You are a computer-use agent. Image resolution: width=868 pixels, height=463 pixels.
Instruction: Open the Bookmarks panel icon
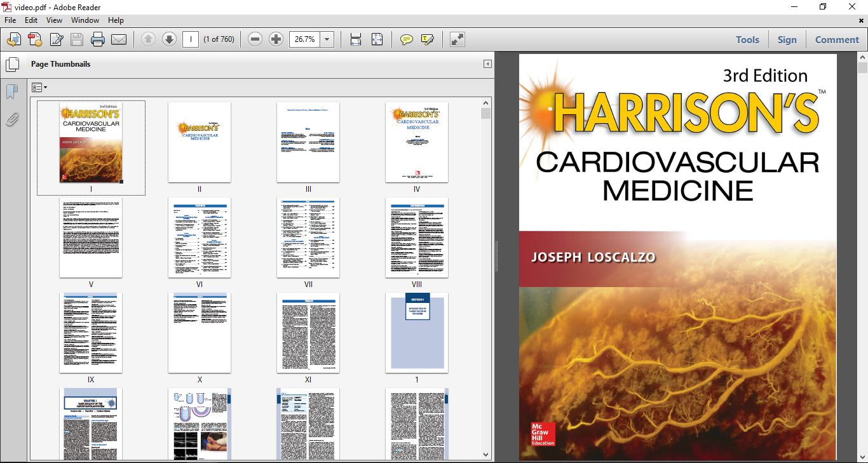[x=12, y=92]
